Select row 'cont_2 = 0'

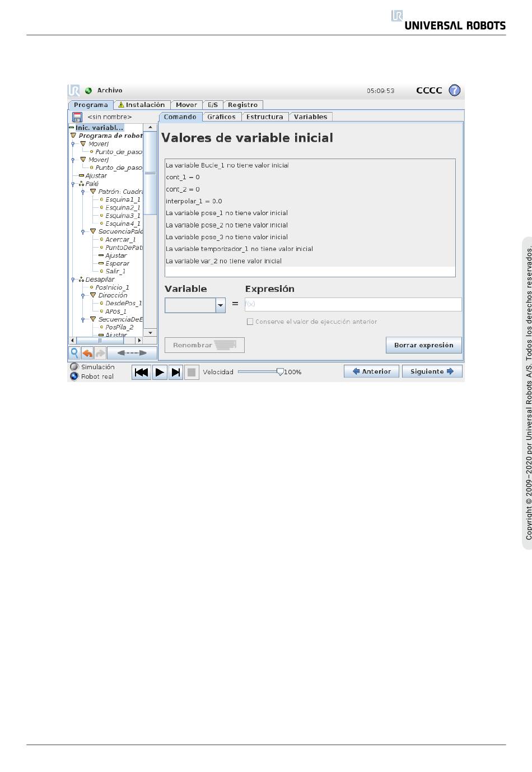pyautogui.click(x=310, y=189)
